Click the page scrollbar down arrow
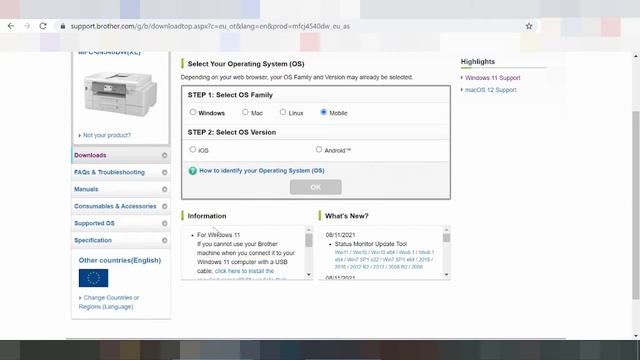640x360 pixels. pos(636,336)
